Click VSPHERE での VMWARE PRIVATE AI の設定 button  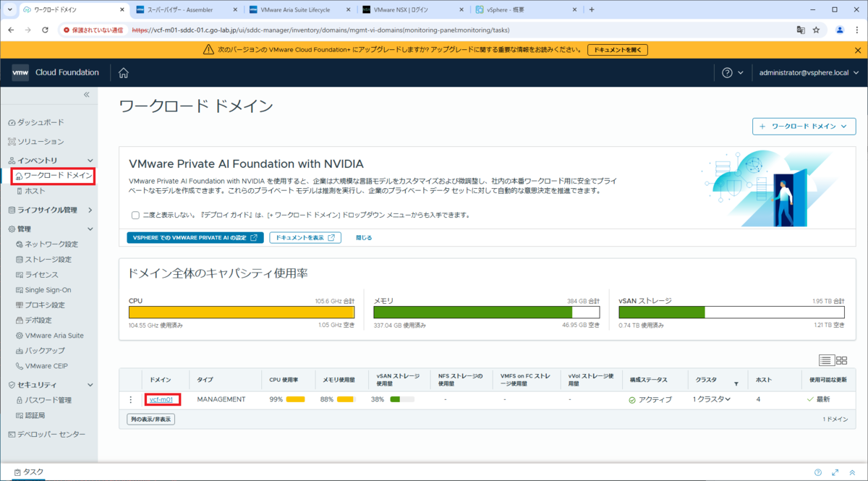tap(195, 237)
